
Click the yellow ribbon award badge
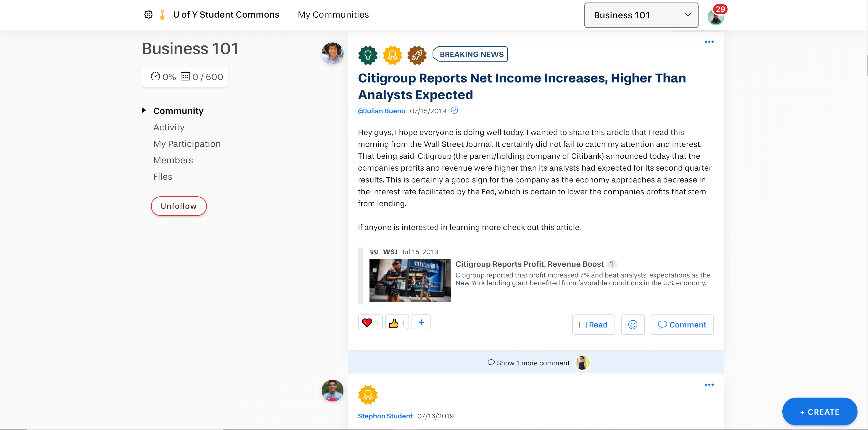click(392, 55)
